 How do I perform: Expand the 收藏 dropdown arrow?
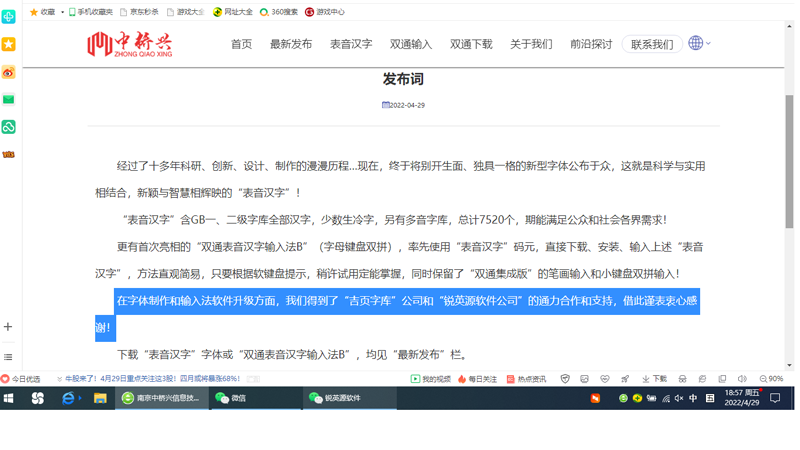62,12
